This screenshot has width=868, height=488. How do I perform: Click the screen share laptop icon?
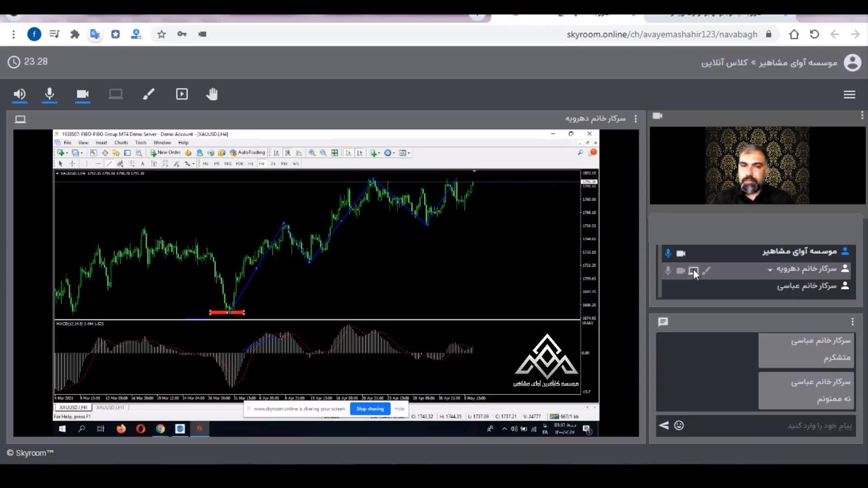pos(116,94)
